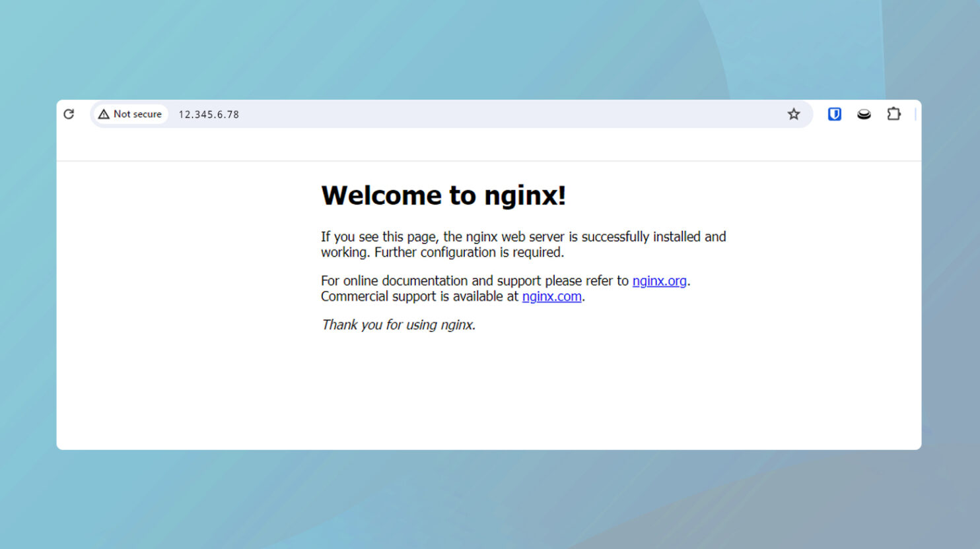This screenshot has height=549, width=980.
Task: Click "Further configuration is required" sentence
Action: [x=469, y=253]
